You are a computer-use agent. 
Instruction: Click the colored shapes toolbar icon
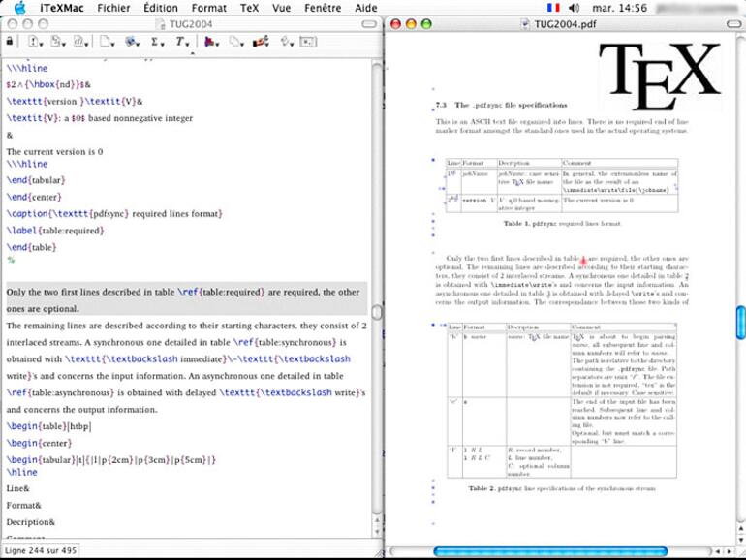[211, 41]
